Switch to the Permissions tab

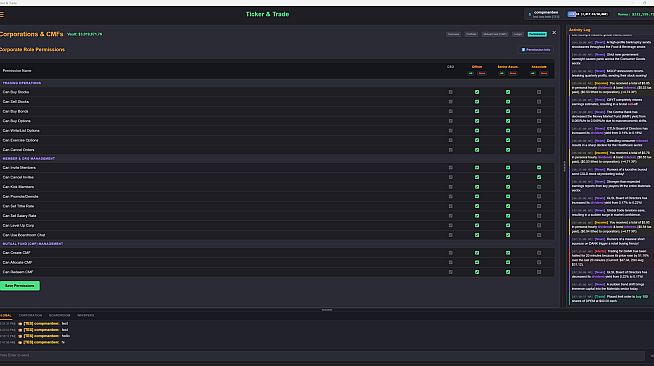pyautogui.click(x=537, y=34)
